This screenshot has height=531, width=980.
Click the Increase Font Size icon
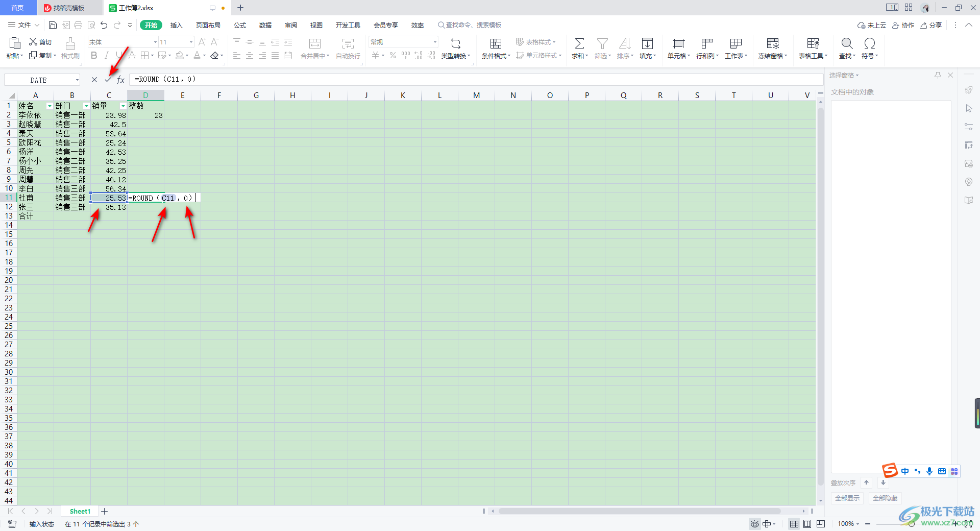point(202,42)
